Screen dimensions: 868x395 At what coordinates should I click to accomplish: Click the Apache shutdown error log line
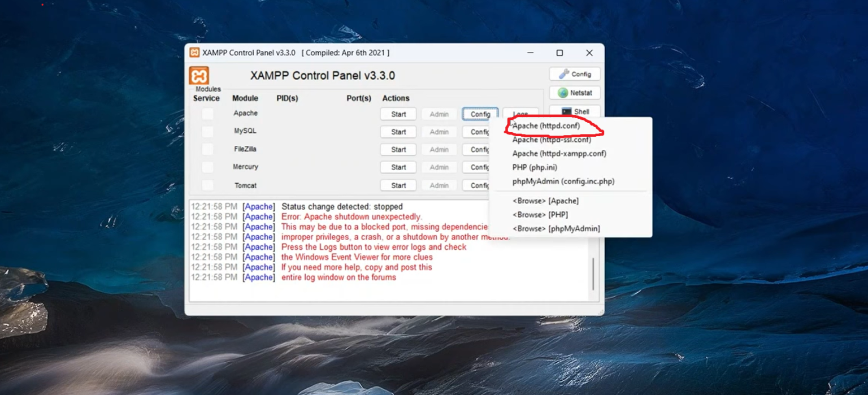[x=350, y=216]
